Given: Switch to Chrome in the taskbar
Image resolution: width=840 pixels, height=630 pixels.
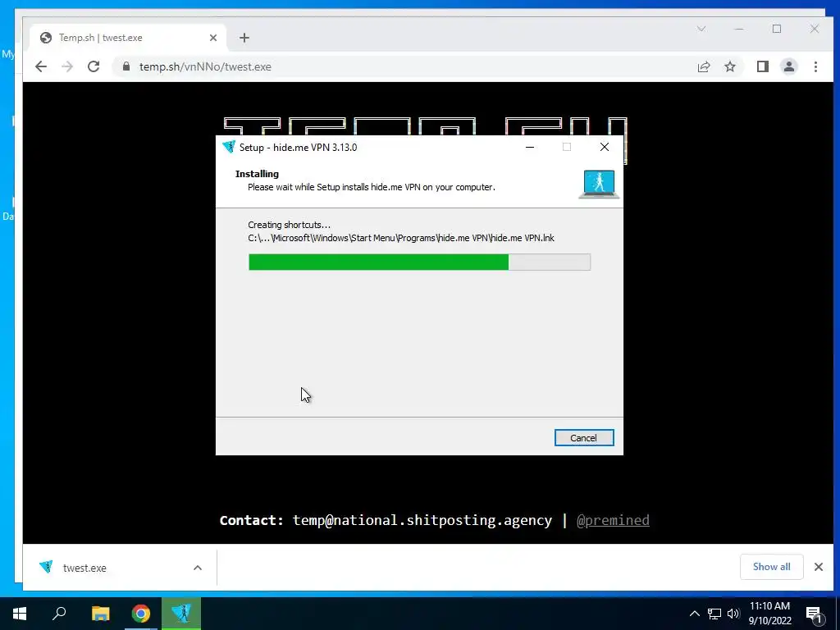Looking at the screenshot, I should (x=141, y=614).
